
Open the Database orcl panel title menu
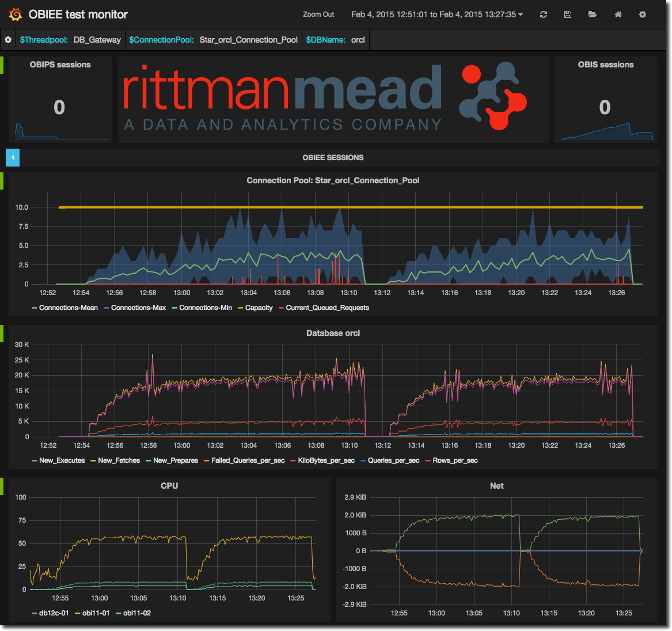pos(333,333)
